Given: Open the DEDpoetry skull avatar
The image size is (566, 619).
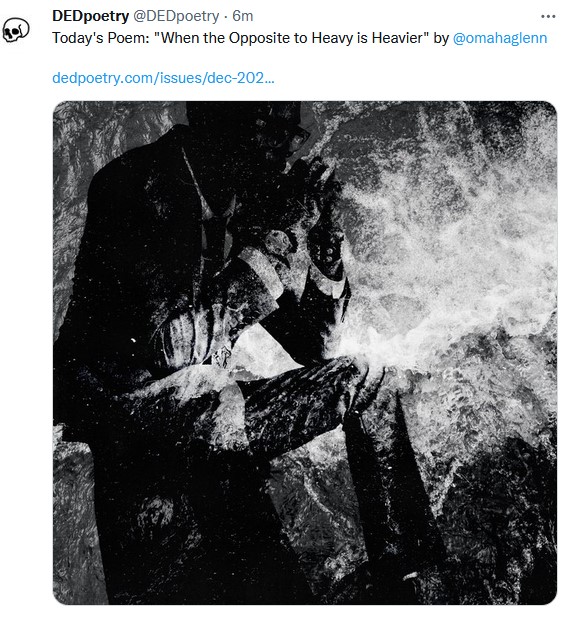Looking at the screenshot, I should [x=16, y=30].
